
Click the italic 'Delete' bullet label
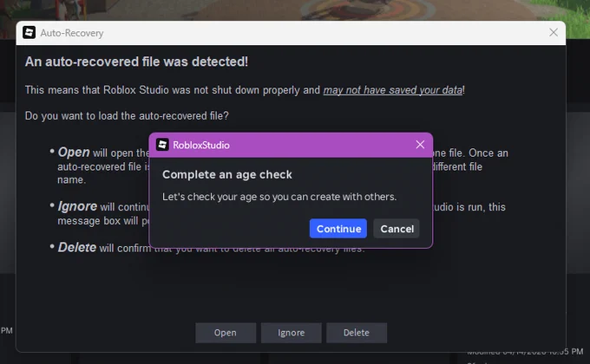click(76, 247)
